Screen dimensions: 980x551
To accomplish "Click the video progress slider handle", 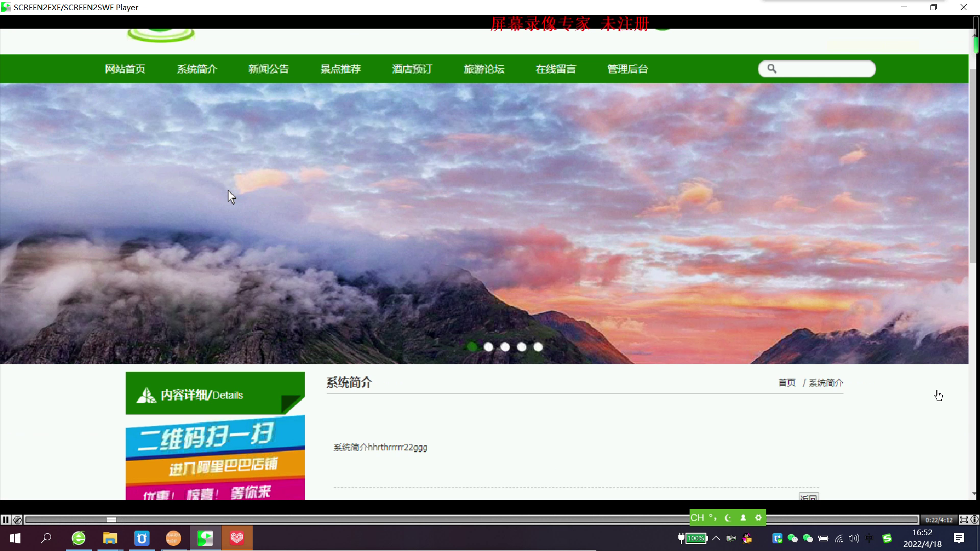I will point(111,519).
